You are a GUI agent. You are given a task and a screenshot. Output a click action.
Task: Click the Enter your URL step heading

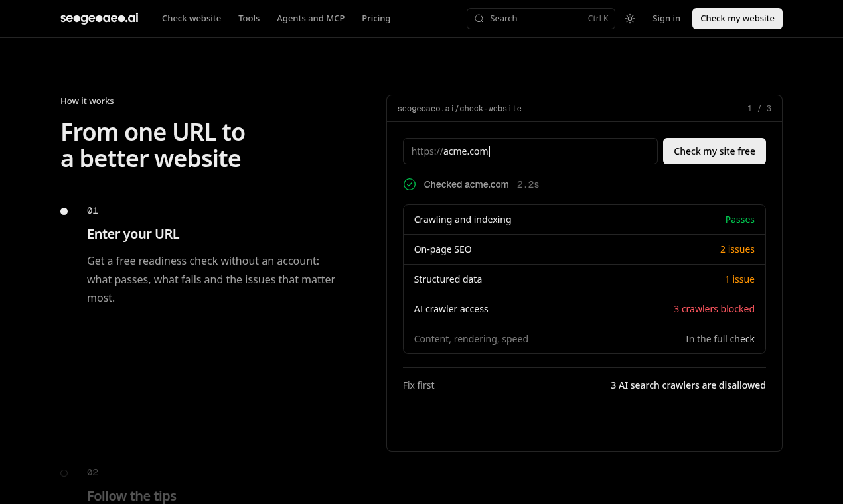pos(133,234)
